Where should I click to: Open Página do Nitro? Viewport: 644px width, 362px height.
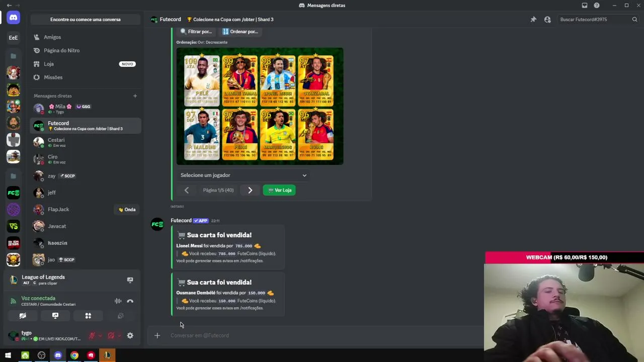pyautogui.click(x=86, y=51)
